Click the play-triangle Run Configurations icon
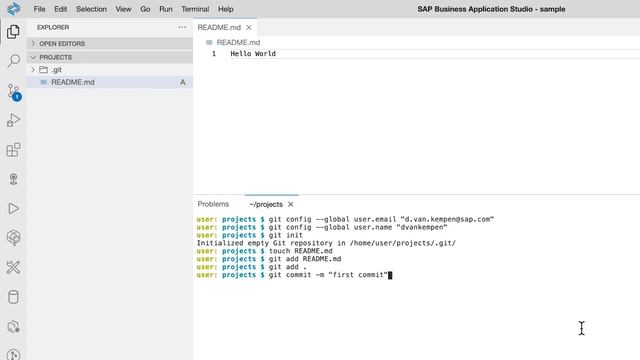Screen dimensions: 640x360 [x=13, y=209]
